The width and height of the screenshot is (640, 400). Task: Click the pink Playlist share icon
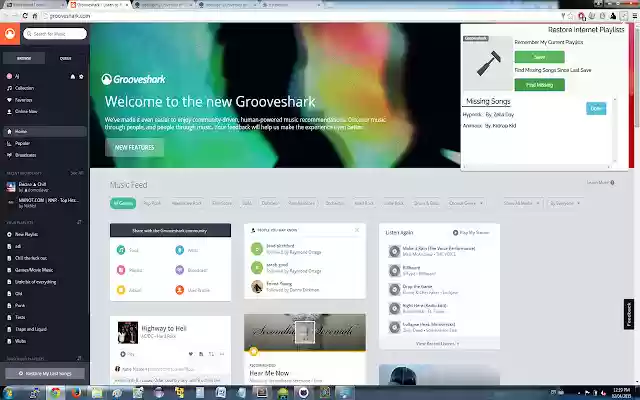click(121, 270)
